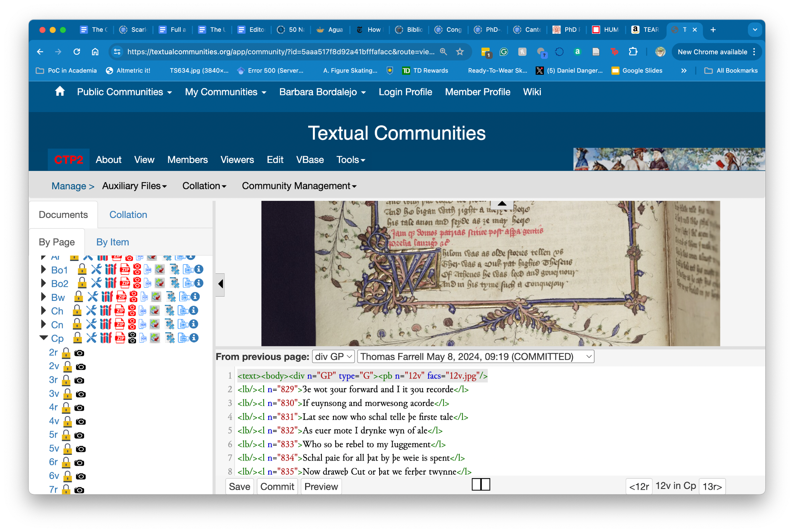Open the Public Communities dropdown

click(124, 92)
